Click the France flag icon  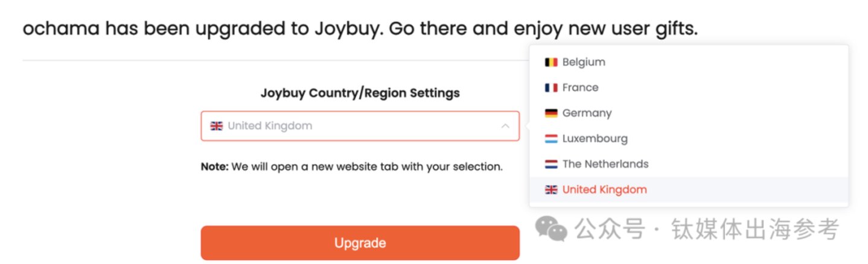click(550, 87)
